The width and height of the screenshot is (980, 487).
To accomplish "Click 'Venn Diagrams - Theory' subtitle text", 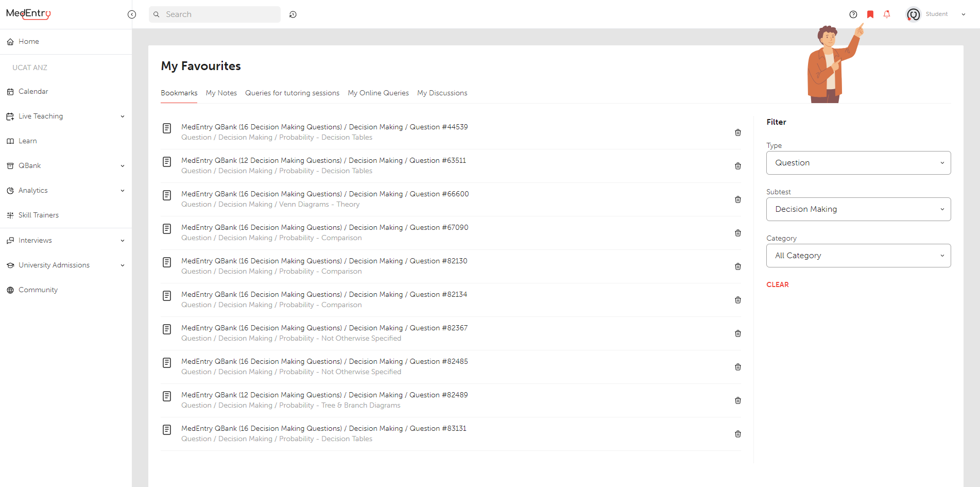I will (319, 205).
